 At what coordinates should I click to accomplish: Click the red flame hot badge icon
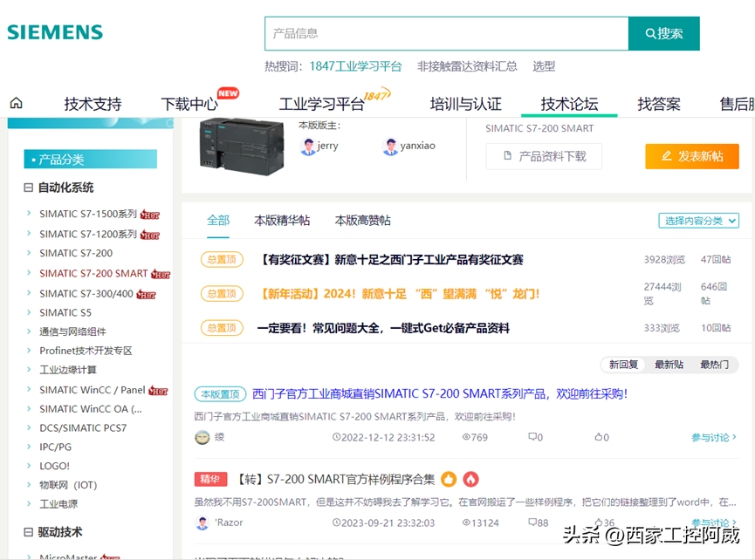[x=470, y=479]
